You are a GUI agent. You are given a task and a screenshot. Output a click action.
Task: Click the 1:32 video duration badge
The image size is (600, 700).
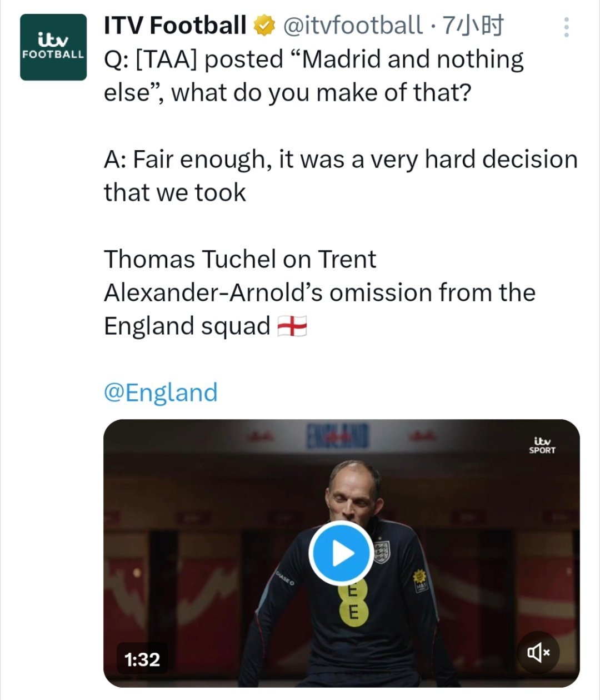142,659
